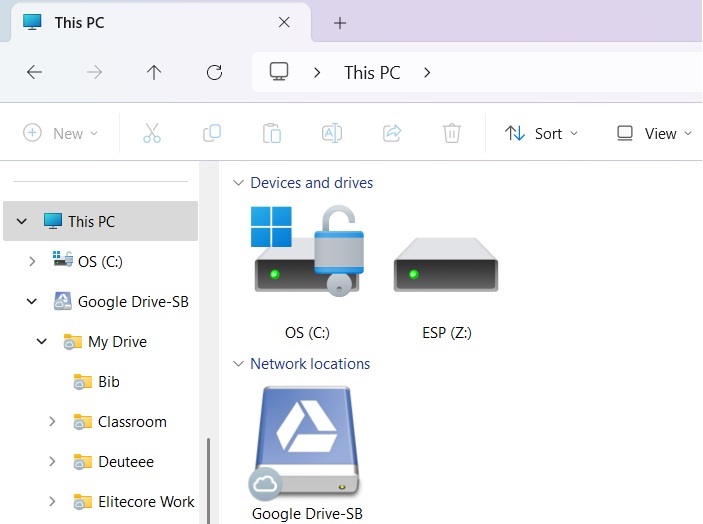Open the OS (C:) drive icon in main pane
Screen dimensions: 703x524
pyautogui.click(x=308, y=251)
